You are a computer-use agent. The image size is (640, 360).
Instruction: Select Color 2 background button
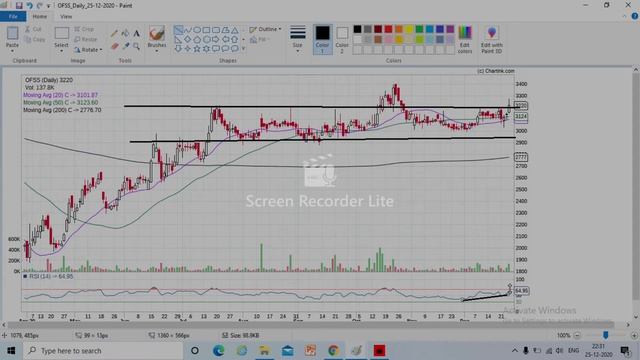coord(342,40)
